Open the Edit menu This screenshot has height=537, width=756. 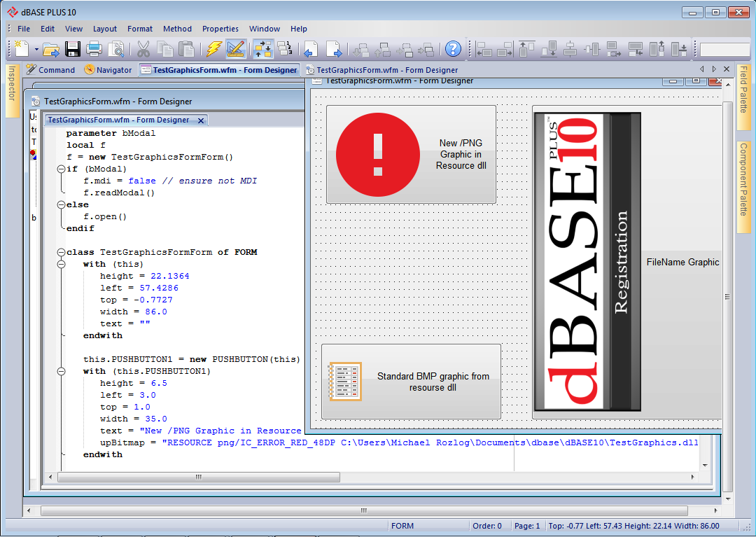coord(48,29)
